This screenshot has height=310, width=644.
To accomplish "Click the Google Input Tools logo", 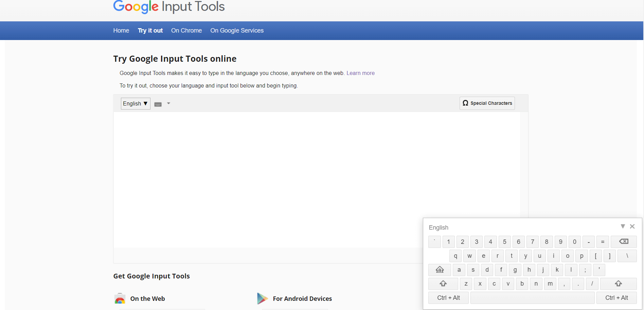I will [x=168, y=6].
